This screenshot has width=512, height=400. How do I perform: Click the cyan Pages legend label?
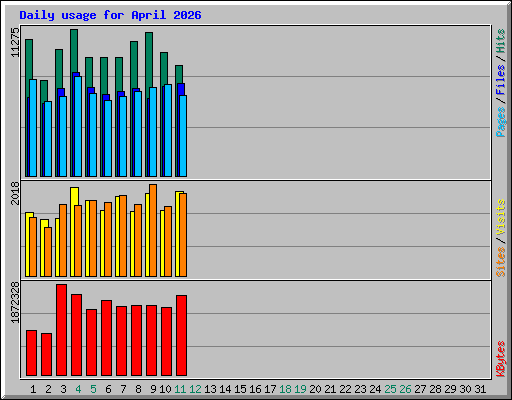[x=501, y=122]
